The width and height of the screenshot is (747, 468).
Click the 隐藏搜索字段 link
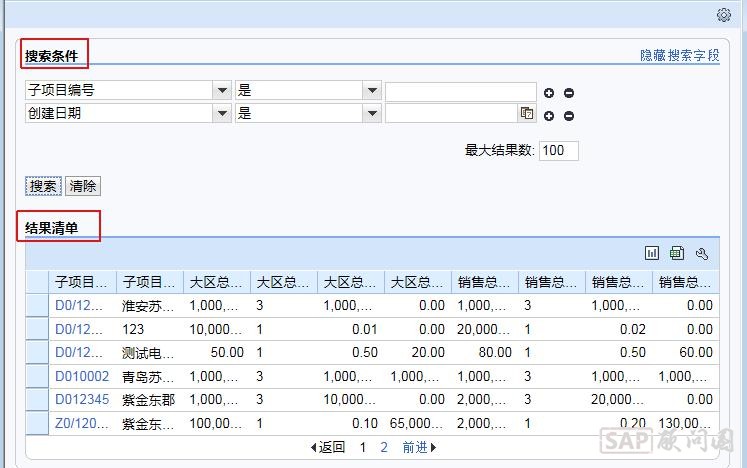pos(679,56)
